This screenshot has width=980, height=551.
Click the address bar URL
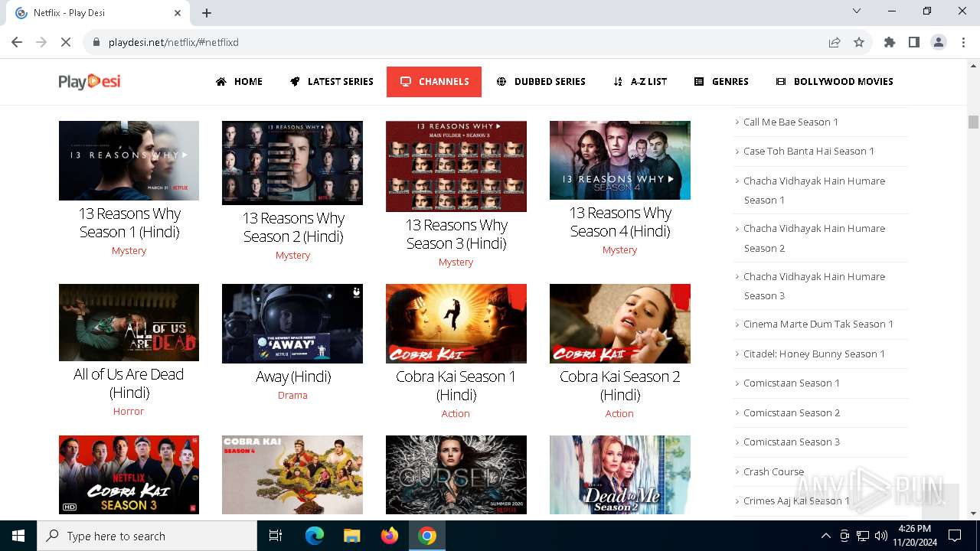pos(174,42)
